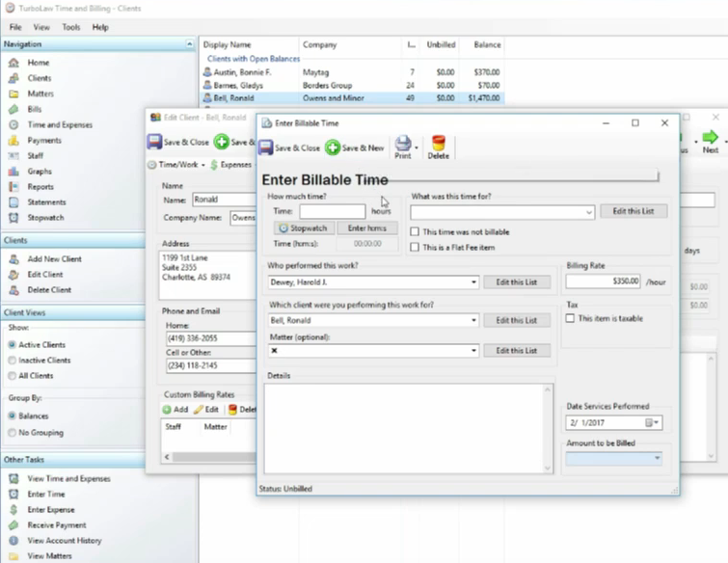The height and width of the screenshot is (563, 728).
Task: Open Stopwatch in the Navigation panel
Action: pos(45,218)
